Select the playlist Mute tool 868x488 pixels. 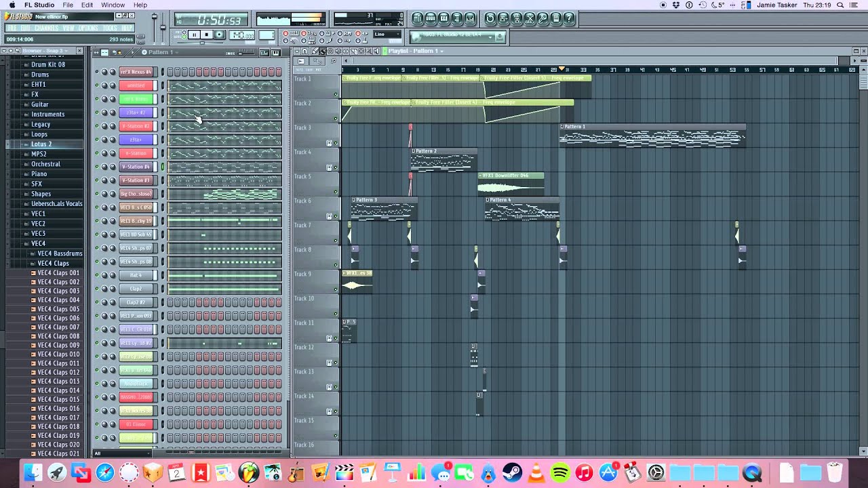tap(338, 51)
